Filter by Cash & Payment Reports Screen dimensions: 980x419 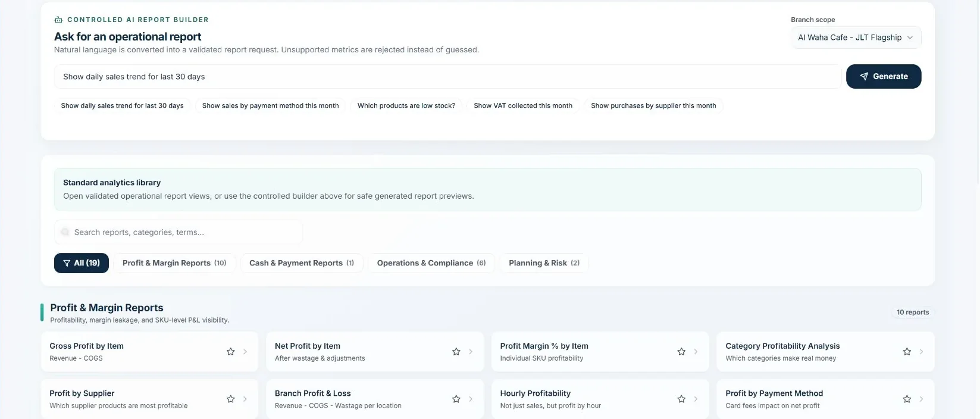point(302,263)
